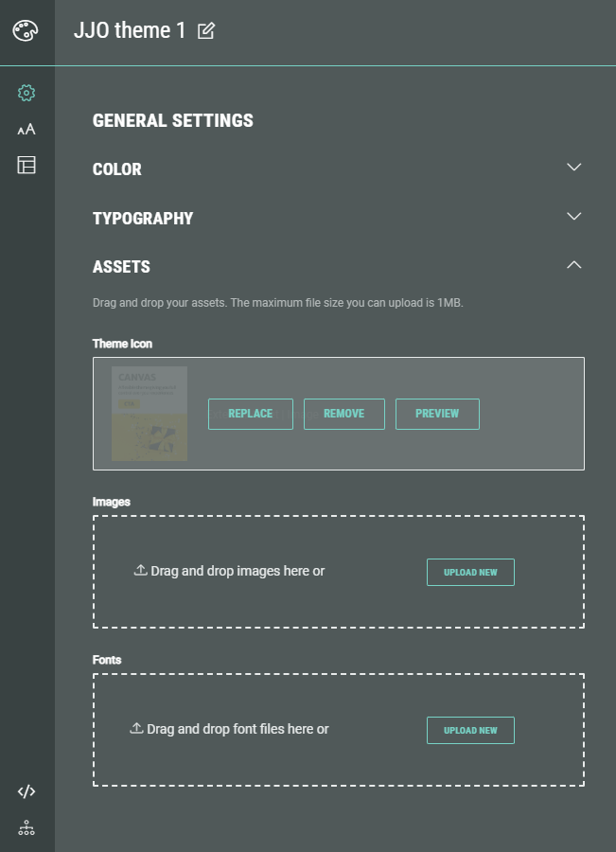Edit the theme name pencil icon

[x=206, y=31]
